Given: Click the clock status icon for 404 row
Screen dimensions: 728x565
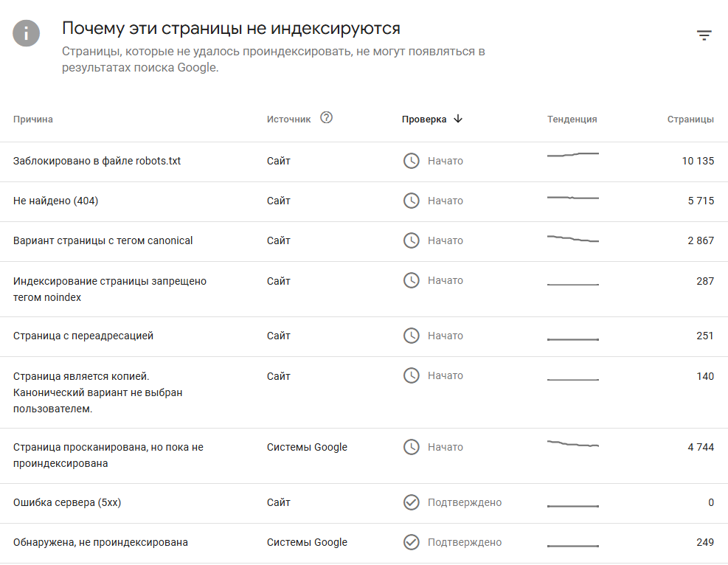Looking at the screenshot, I should click(x=411, y=201).
